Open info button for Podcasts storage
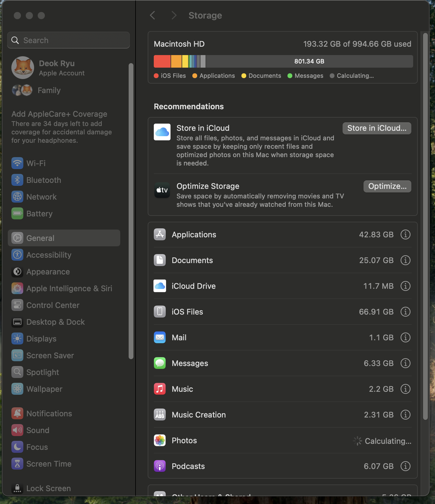435x504 pixels. [405, 466]
